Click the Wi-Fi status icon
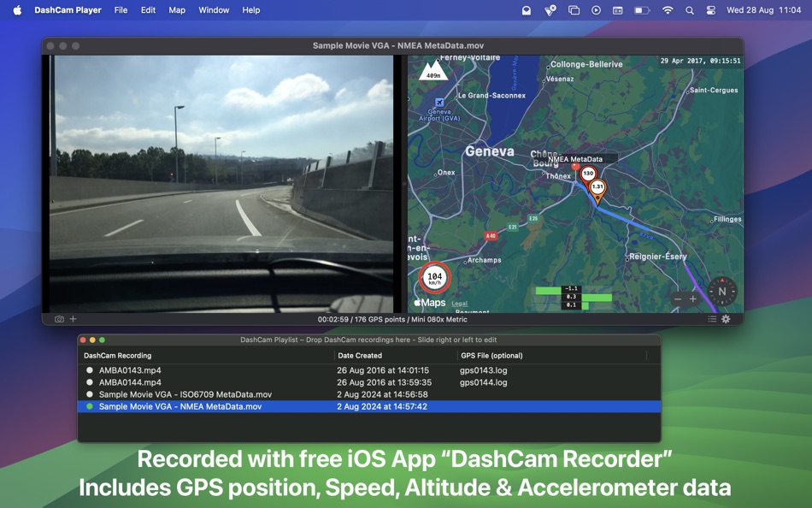Image resolution: width=812 pixels, height=508 pixels. [x=668, y=10]
